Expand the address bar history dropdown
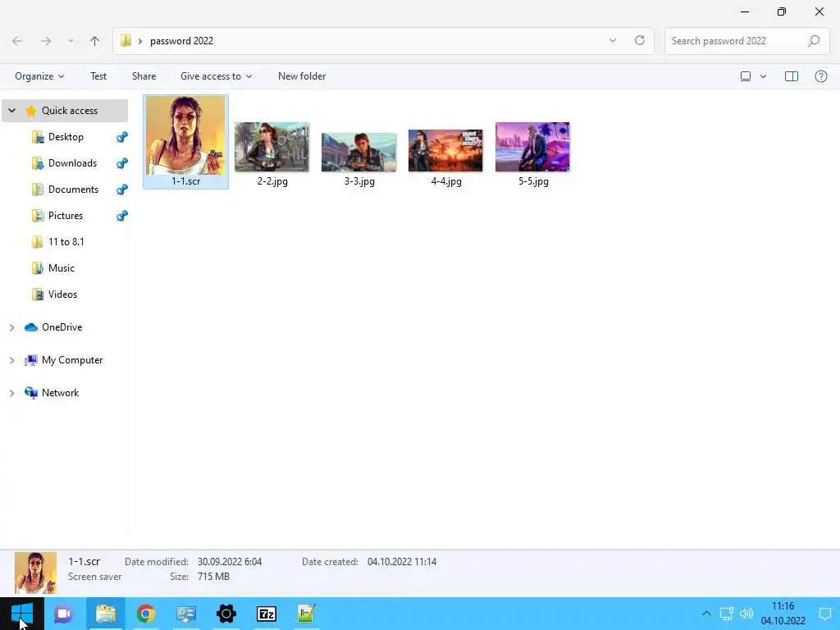This screenshot has height=630, width=840. click(612, 41)
